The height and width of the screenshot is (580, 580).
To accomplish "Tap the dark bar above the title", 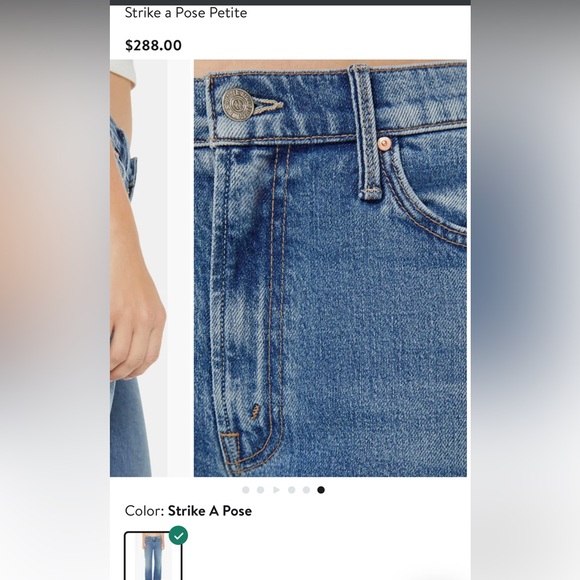I will click(290, 2).
